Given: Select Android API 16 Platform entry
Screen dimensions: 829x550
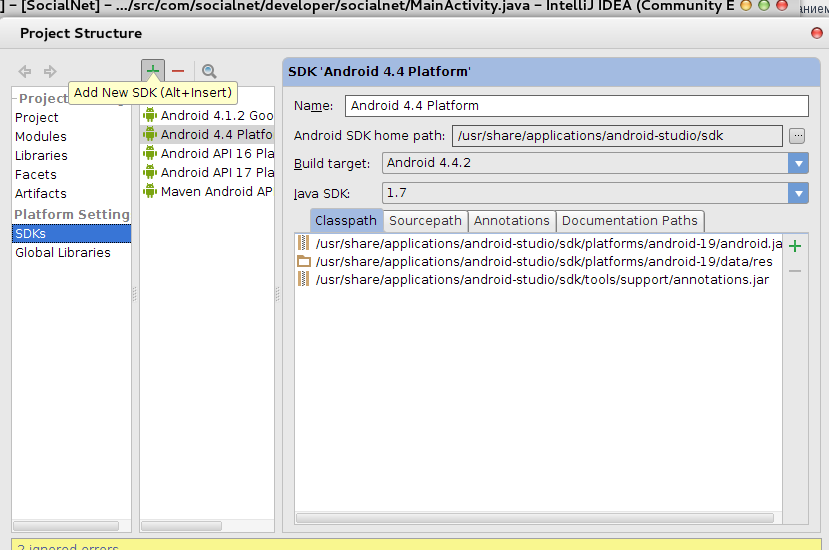Looking at the screenshot, I should (x=207, y=153).
